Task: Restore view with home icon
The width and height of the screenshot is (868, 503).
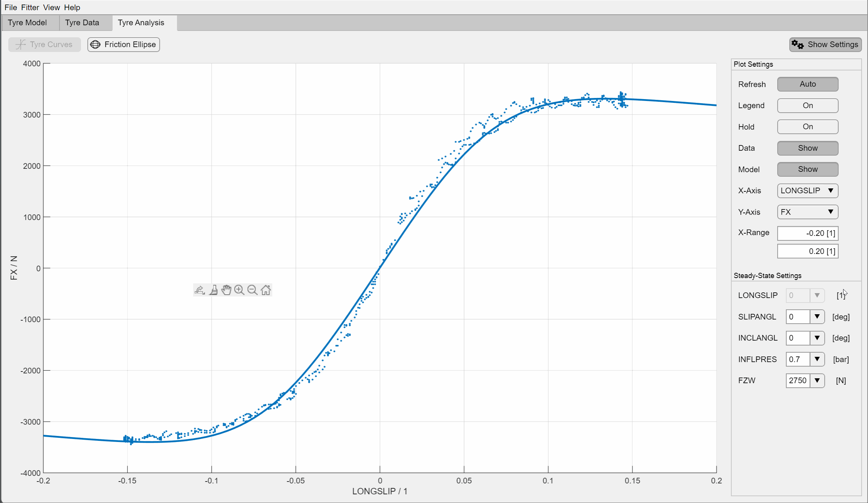Action: coord(266,290)
